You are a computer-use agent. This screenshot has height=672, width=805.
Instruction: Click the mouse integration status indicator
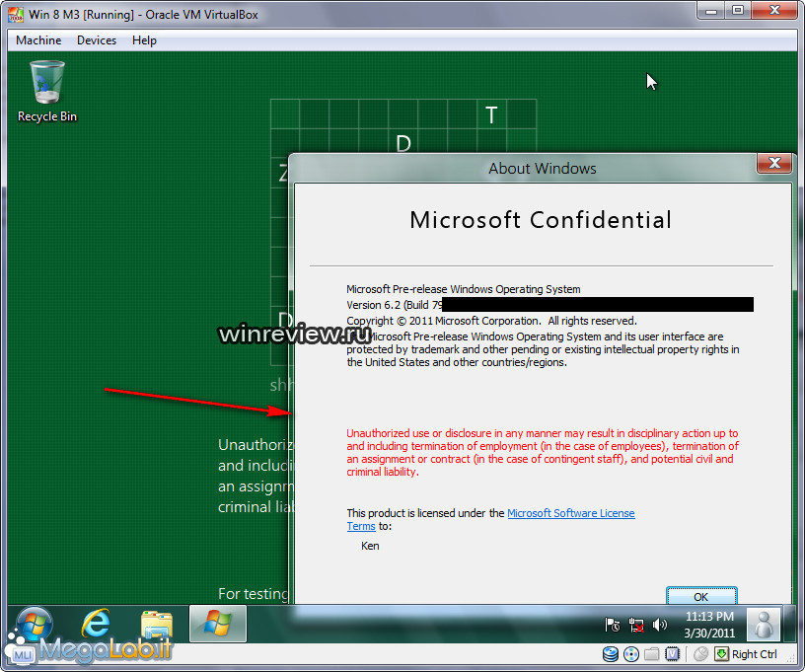[x=700, y=654]
